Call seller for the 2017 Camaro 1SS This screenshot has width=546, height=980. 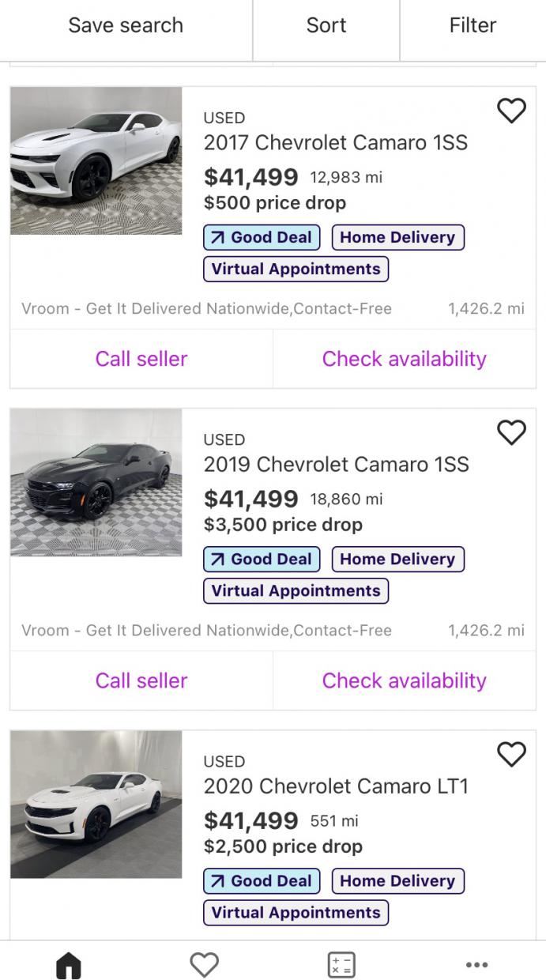coord(141,359)
